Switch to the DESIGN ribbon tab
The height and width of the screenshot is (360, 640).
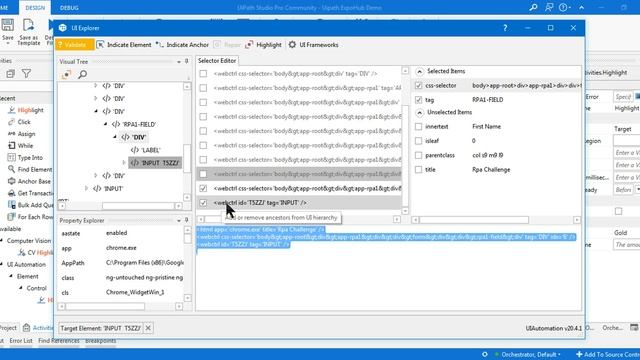(35, 8)
